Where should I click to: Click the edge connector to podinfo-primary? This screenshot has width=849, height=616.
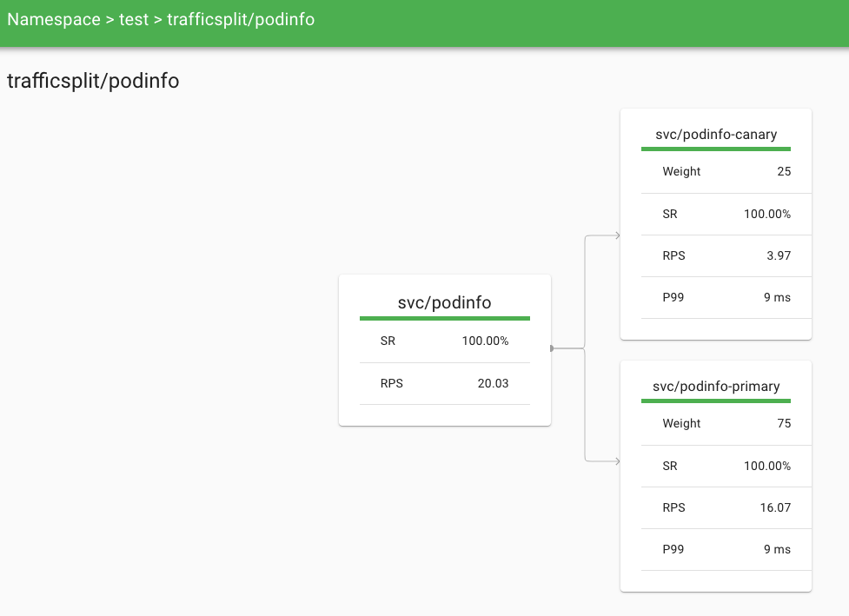pos(600,460)
